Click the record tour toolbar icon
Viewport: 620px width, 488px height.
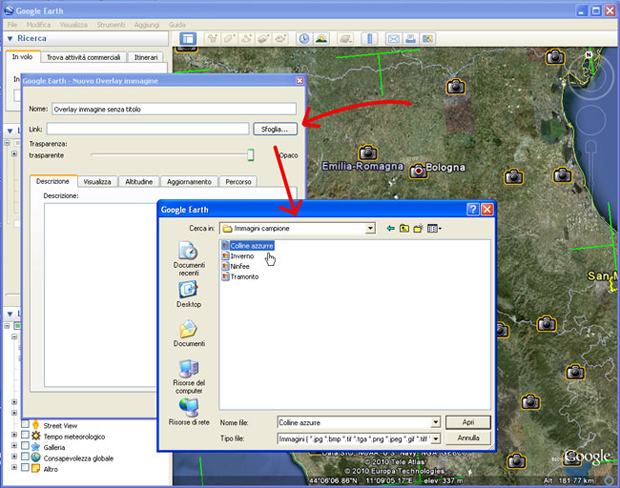280,39
